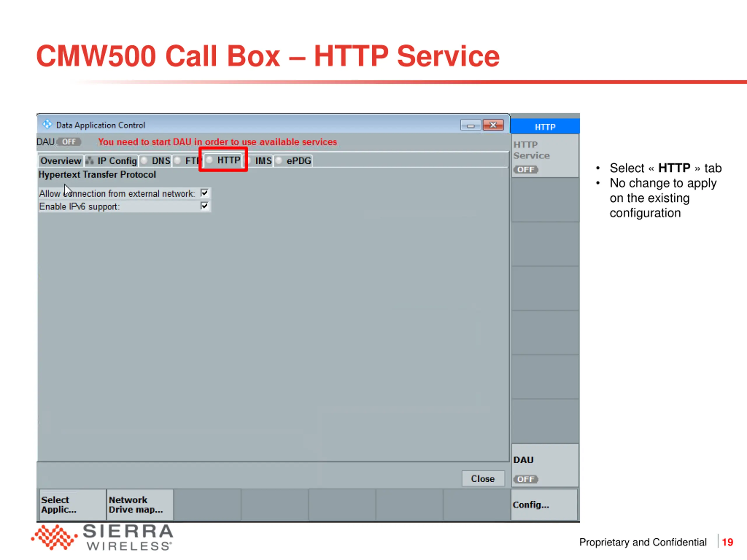Click the IP Config network icon
The image size is (747, 560).
tap(90, 161)
